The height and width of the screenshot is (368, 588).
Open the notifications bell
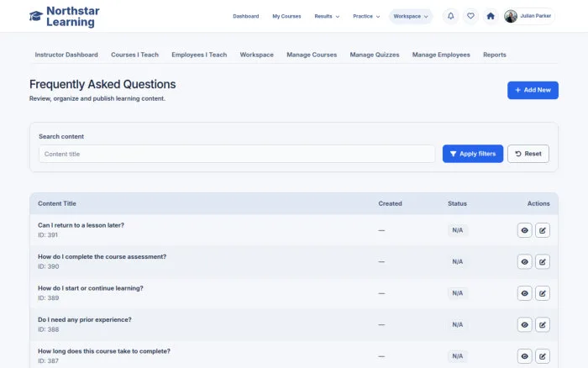[x=451, y=16]
